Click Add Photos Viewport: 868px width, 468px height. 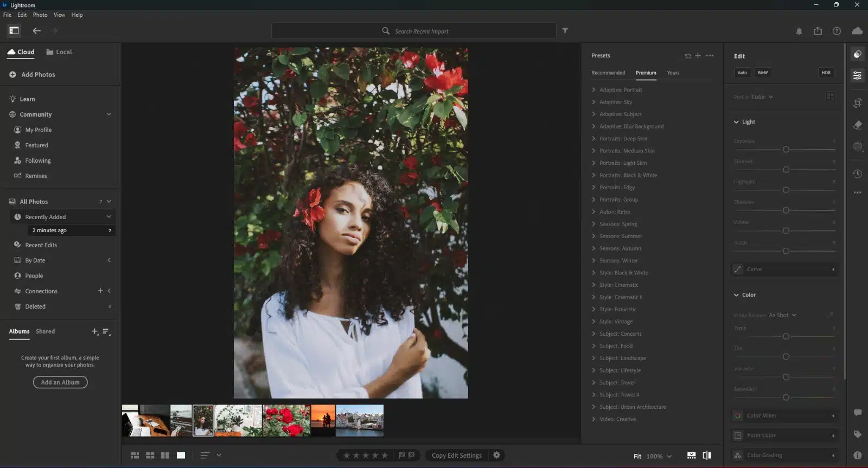point(32,74)
